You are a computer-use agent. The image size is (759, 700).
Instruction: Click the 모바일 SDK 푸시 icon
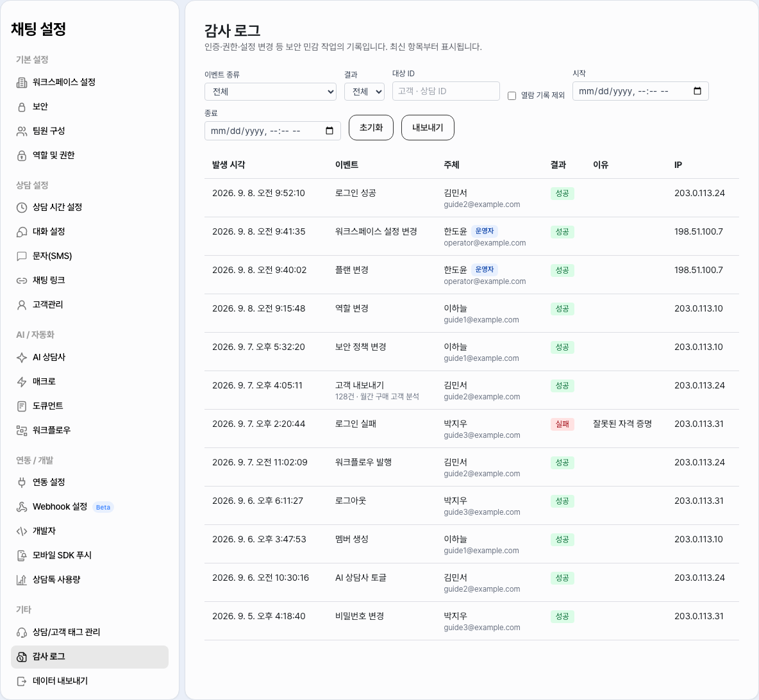(x=22, y=555)
